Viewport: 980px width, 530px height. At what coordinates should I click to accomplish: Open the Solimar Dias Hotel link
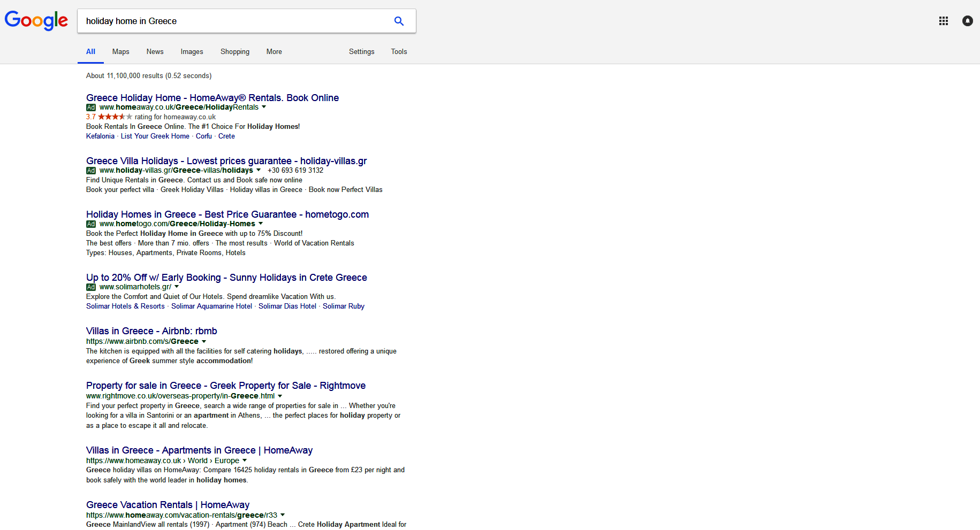click(287, 306)
